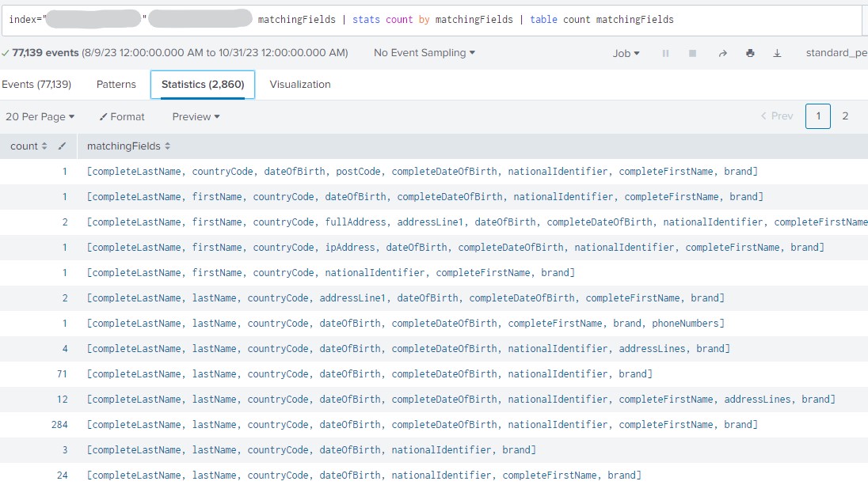This screenshot has width=868, height=485.
Task: Go to results page 2
Action: (845, 116)
